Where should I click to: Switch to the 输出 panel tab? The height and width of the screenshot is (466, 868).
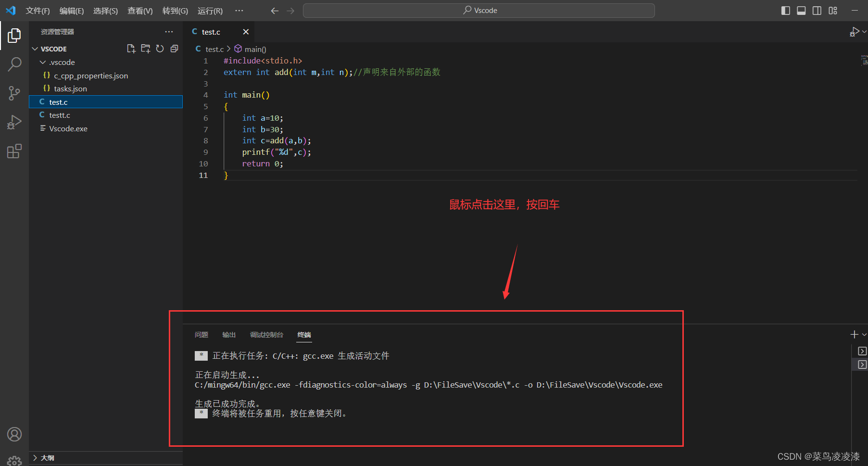pos(229,335)
